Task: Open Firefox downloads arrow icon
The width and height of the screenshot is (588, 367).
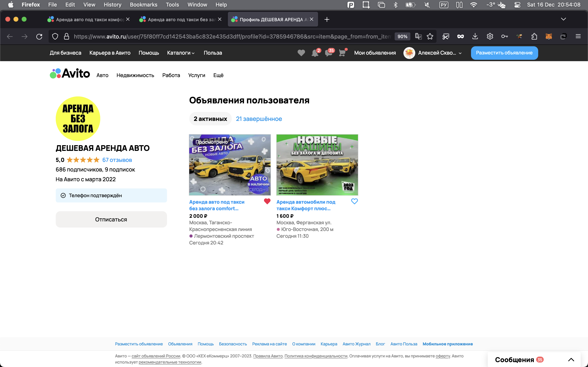Action: click(475, 37)
